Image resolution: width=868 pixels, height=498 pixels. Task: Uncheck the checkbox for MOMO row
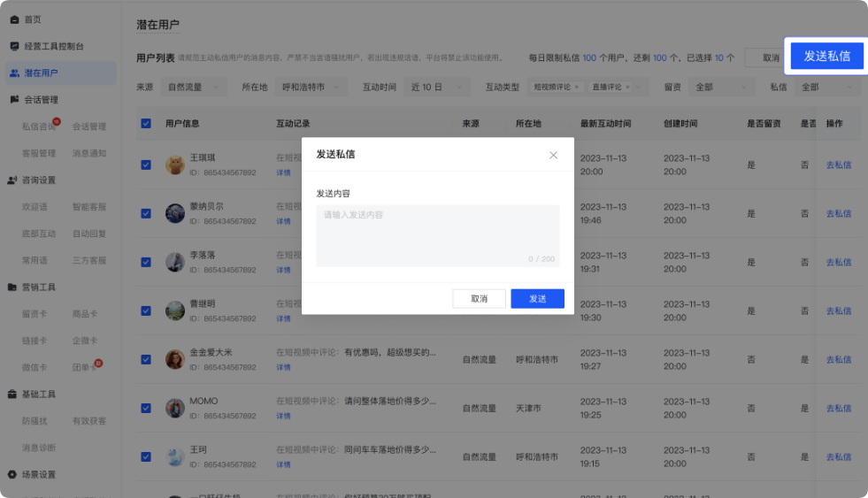click(146, 409)
